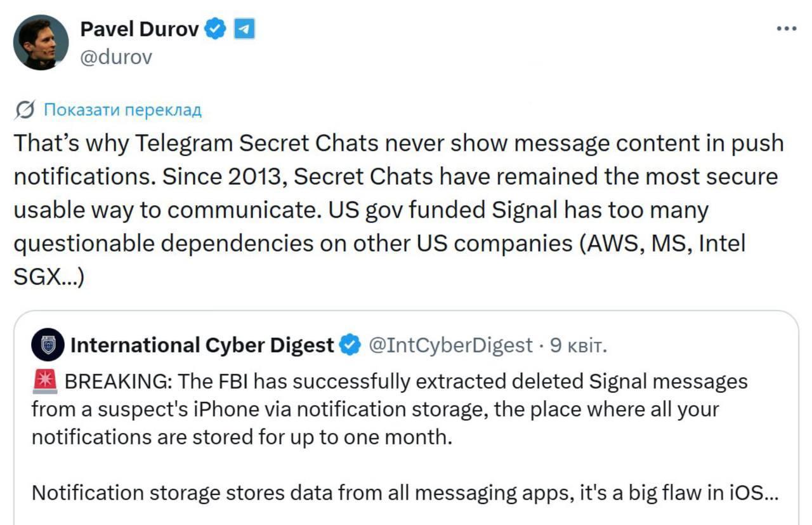
Task: Click the Показати переклад link
Action: pyautogui.click(x=122, y=110)
